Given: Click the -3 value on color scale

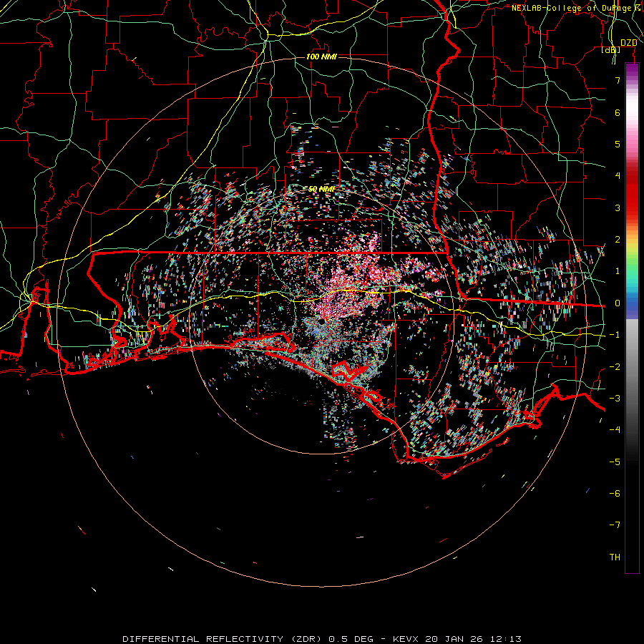Looking at the screenshot, I should coord(615,398).
